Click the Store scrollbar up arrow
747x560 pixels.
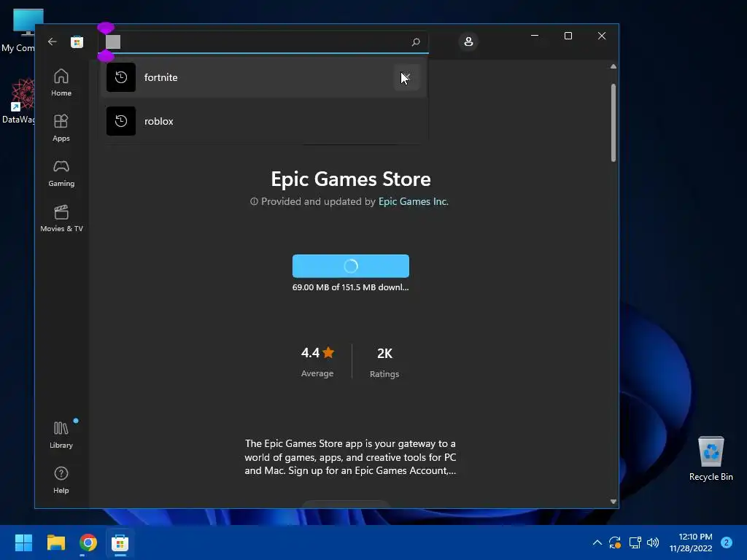pyautogui.click(x=613, y=66)
